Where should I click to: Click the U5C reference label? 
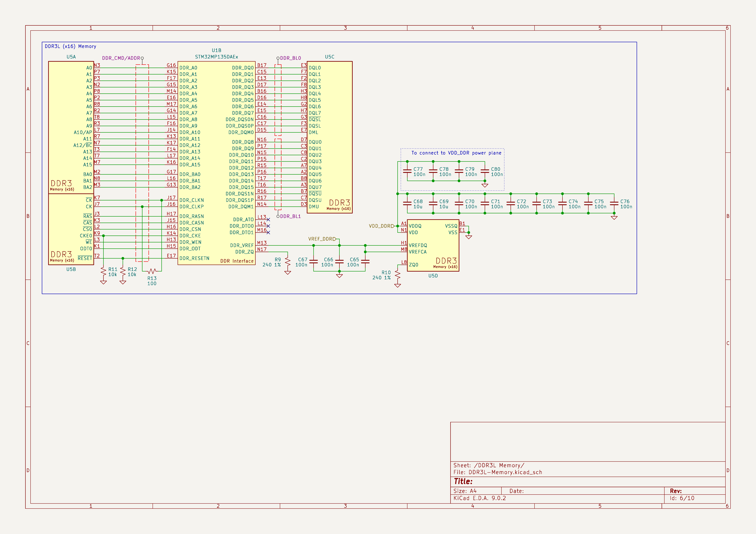(330, 57)
